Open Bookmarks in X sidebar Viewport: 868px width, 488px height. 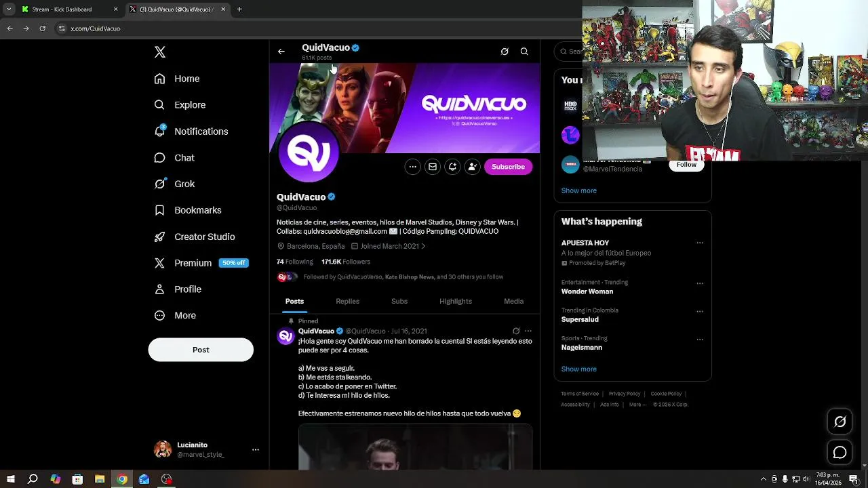[x=188, y=210]
